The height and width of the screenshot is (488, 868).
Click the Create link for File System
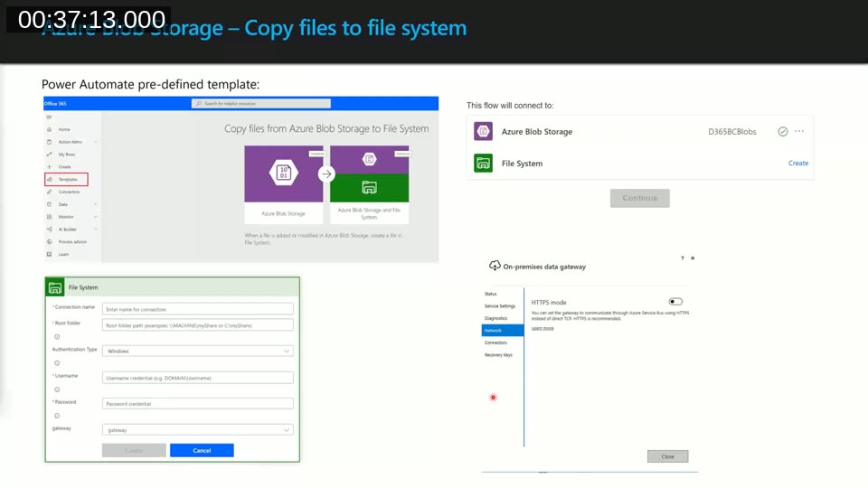[798, 164]
